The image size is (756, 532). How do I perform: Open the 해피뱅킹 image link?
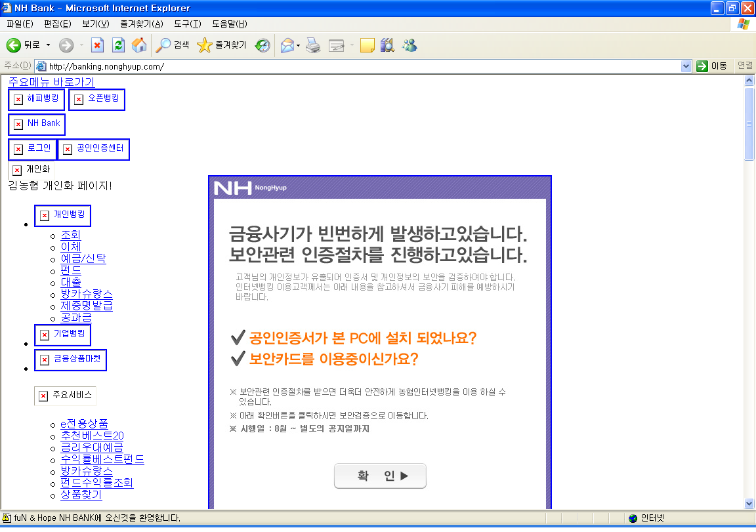pyautogui.click(x=37, y=99)
